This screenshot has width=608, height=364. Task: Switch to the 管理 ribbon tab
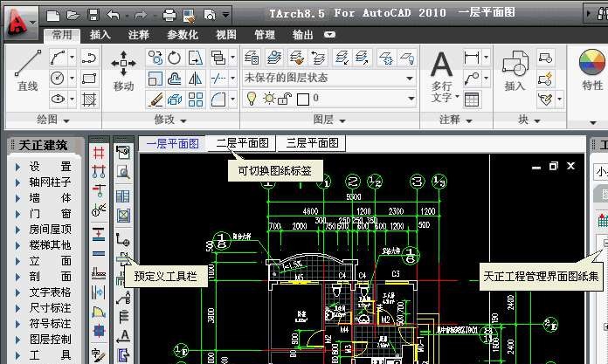(265, 35)
